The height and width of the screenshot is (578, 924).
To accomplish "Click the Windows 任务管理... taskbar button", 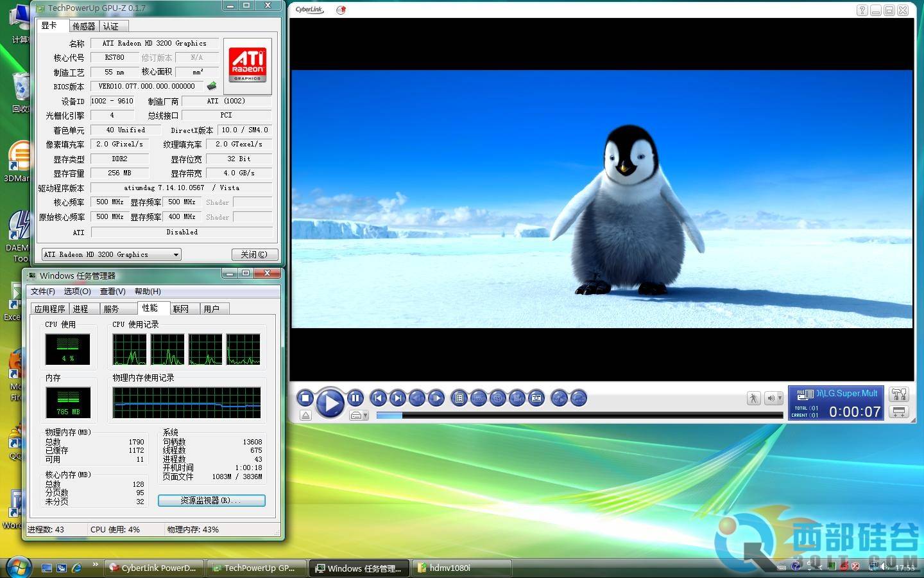I will (359, 568).
